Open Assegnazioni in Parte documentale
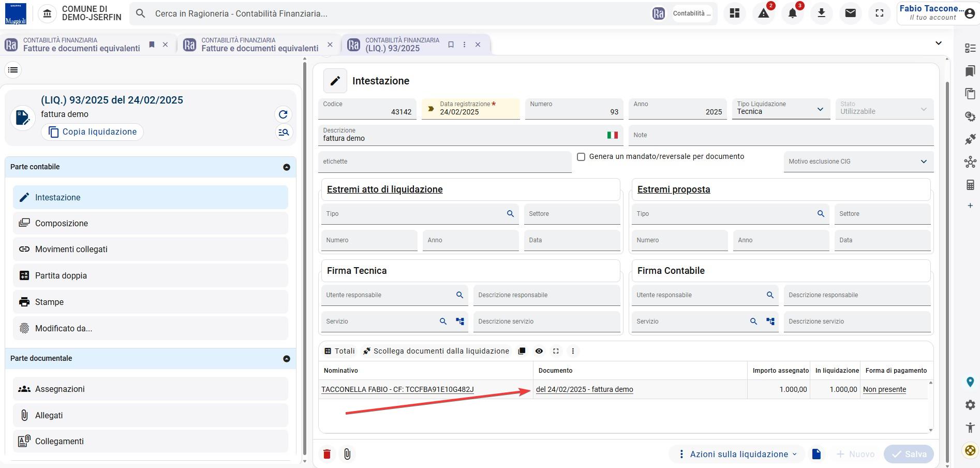Image resolution: width=980 pixels, height=468 pixels. [151, 389]
